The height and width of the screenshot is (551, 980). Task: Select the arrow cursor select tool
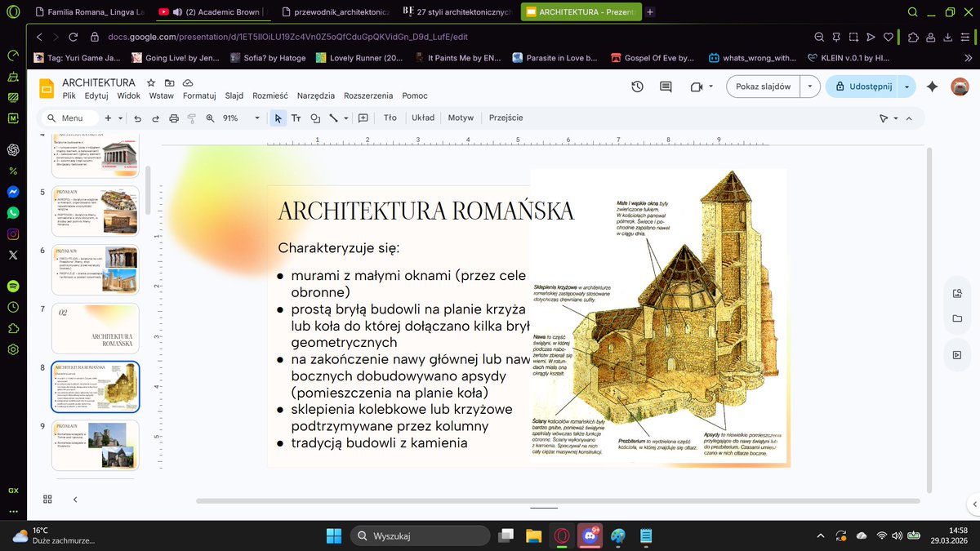click(278, 118)
